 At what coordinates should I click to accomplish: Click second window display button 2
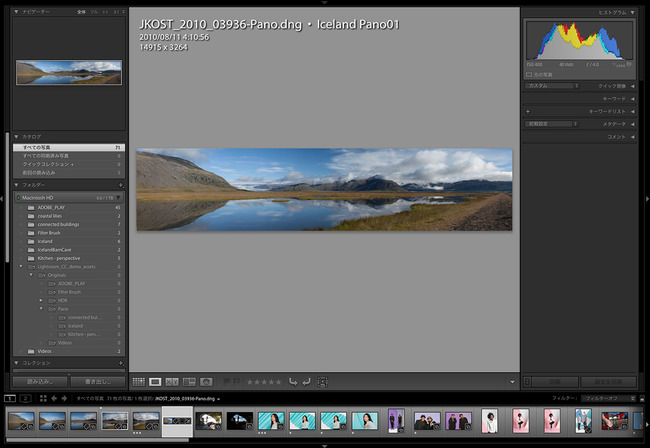[x=25, y=398]
